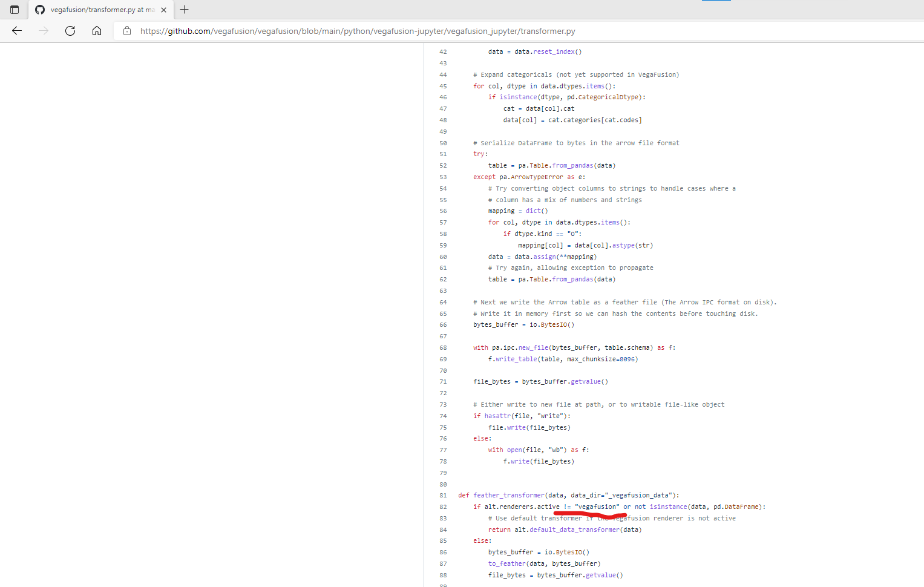Viewport: 924px width, 587px height.
Task: Open the tab actions menu icon
Action: pyautogui.click(x=15, y=10)
